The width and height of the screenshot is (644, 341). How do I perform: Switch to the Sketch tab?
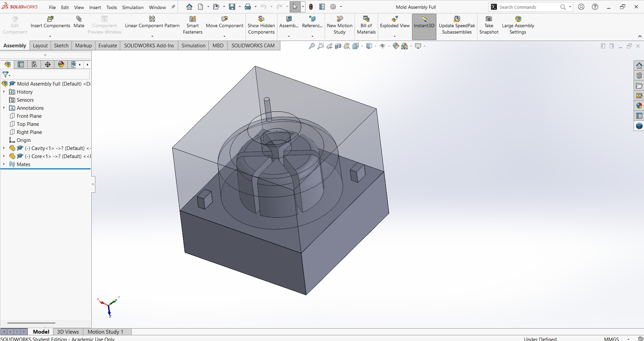pos(61,46)
